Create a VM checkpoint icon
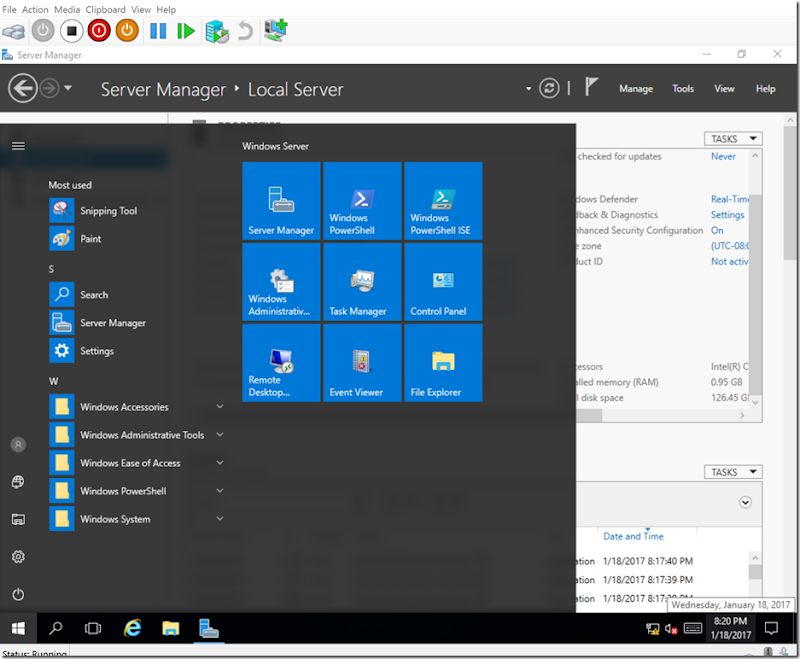 217,32
